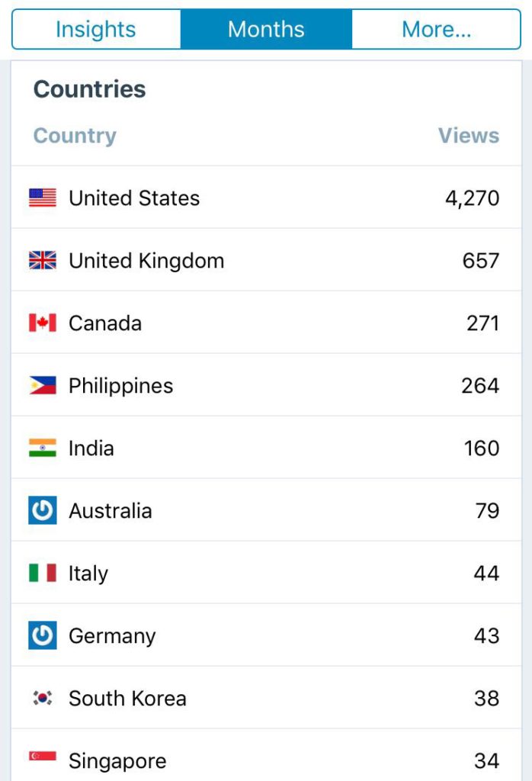Select the Philippines country name
This screenshot has height=781, width=532.
coord(120,386)
